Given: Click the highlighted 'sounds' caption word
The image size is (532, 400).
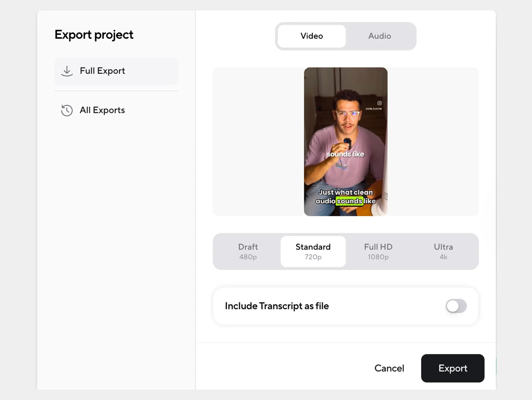Looking at the screenshot, I should [x=349, y=201].
